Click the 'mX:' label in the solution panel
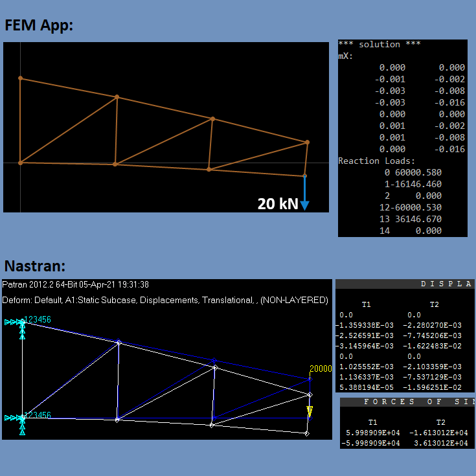Image resolution: width=476 pixels, height=476 pixels. (x=345, y=56)
